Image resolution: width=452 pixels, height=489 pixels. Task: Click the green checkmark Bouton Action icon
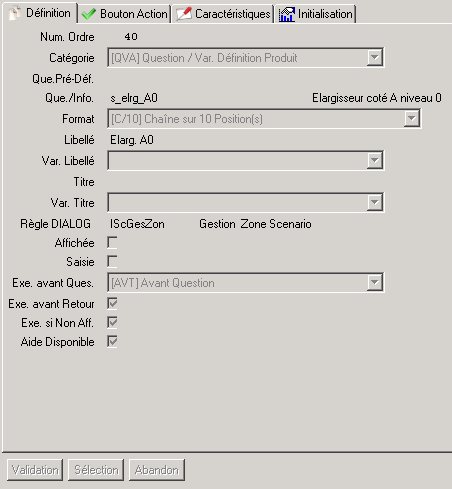[x=89, y=14]
